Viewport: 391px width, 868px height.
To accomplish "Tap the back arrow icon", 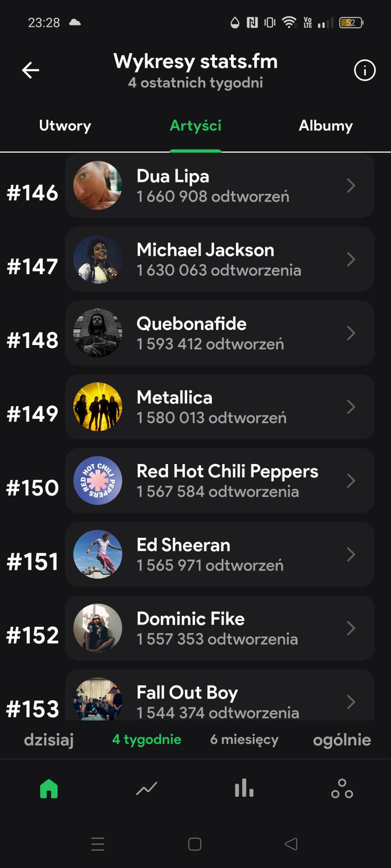I will (x=31, y=70).
